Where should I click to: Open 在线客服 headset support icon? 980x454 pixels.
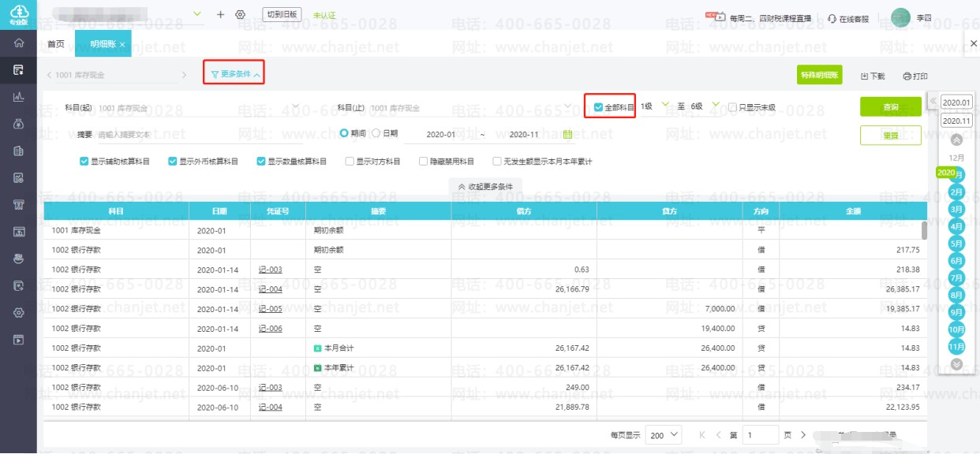click(832, 17)
